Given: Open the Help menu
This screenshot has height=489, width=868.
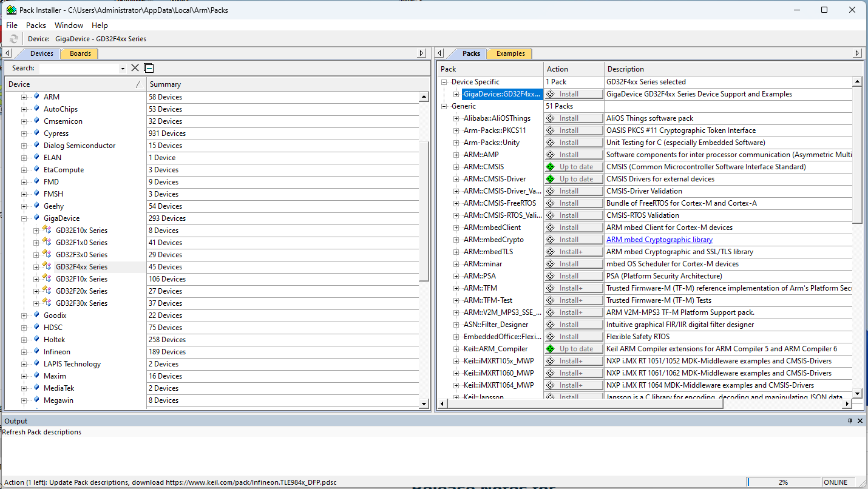Looking at the screenshot, I should pos(100,25).
